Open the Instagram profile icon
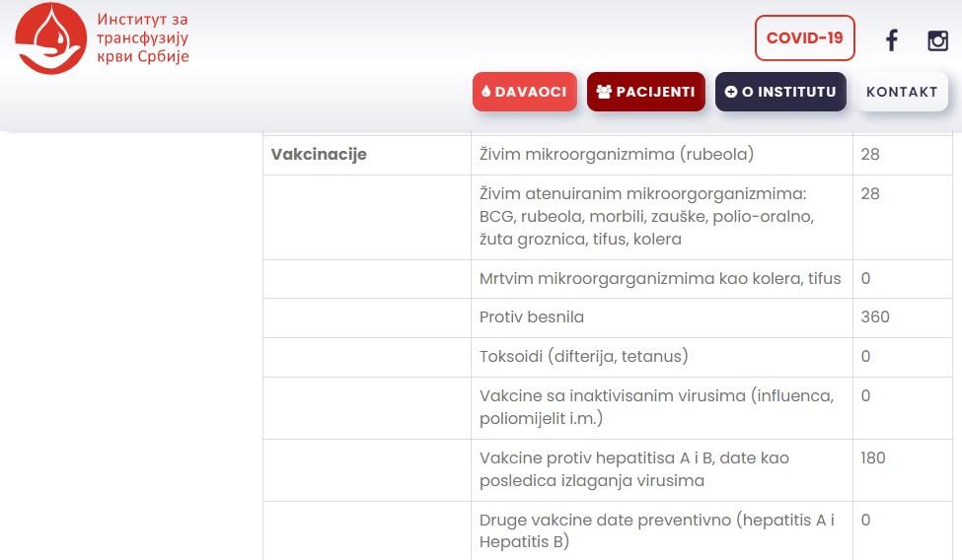 pos(937,40)
